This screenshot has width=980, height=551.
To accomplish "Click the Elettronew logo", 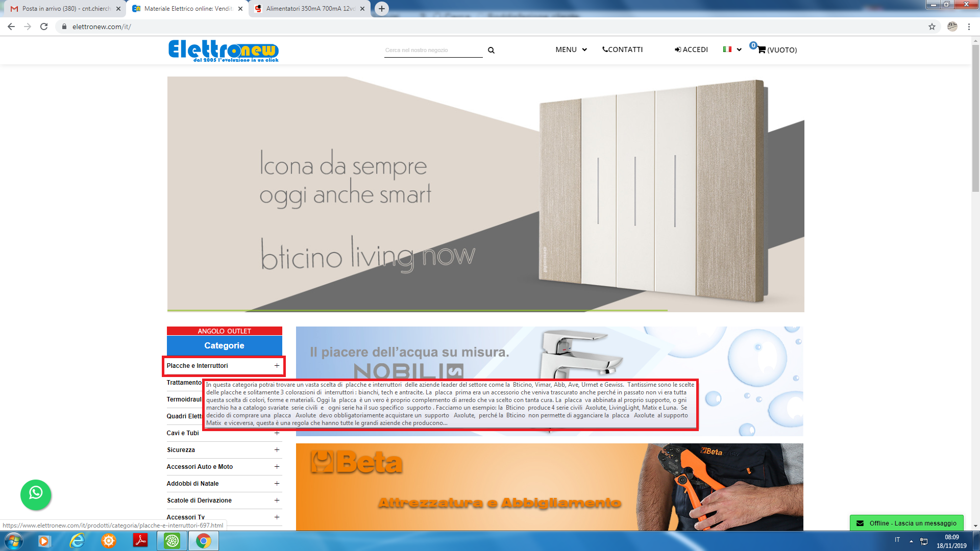I will (x=224, y=51).
